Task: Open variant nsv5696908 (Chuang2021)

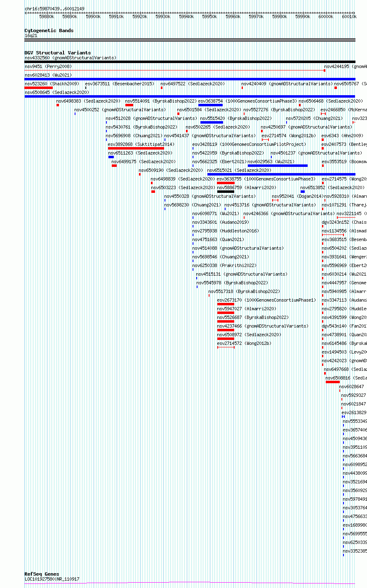Action: tap(134, 136)
